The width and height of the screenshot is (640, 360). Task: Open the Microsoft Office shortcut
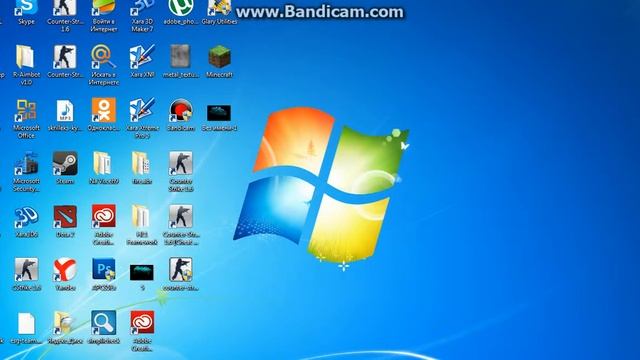point(26,118)
